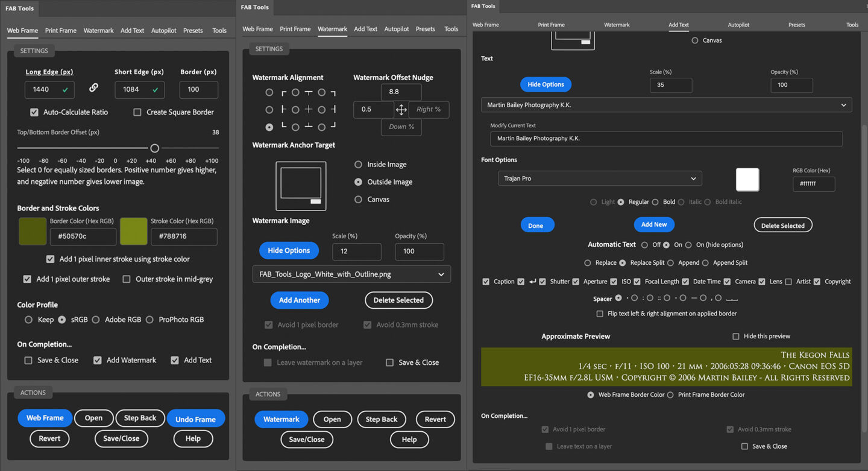Select bottom-right corner watermark alignment
Image resolution: width=868 pixels, height=471 pixels.
click(322, 127)
